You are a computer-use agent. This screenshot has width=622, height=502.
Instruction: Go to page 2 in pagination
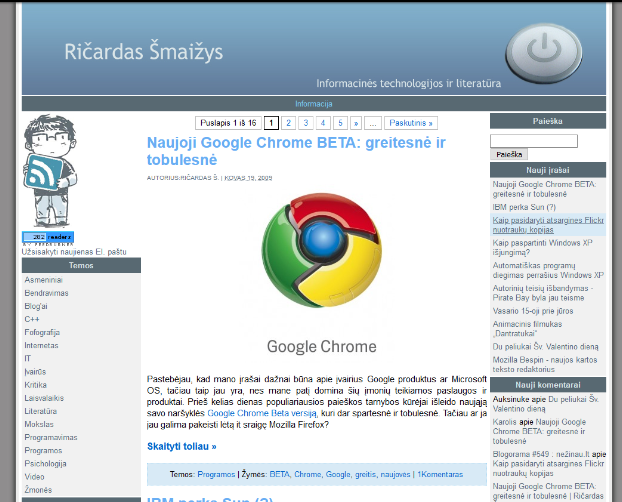click(x=288, y=123)
